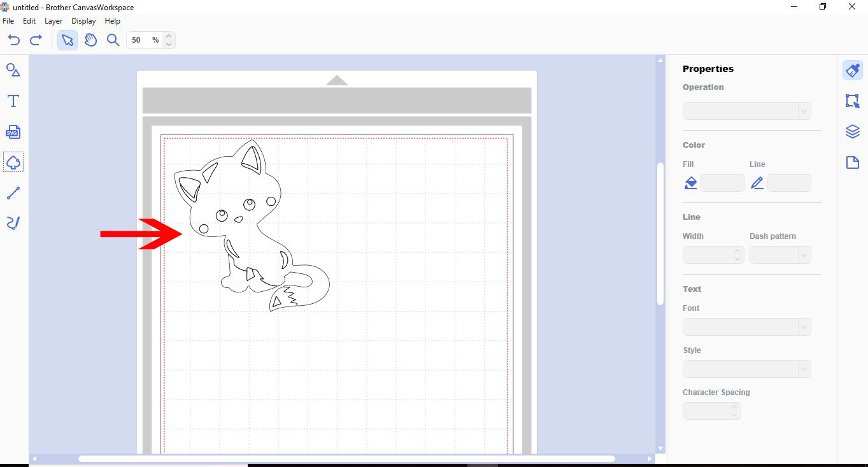Click the canvas scroll-right arrow

650,459
